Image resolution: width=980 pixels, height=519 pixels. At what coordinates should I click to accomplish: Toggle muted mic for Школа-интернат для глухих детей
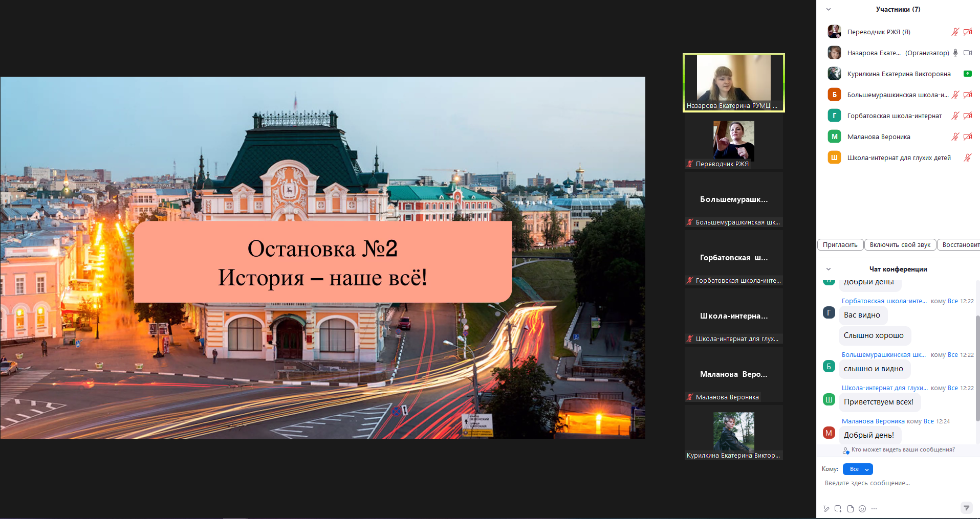click(x=967, y=157)
